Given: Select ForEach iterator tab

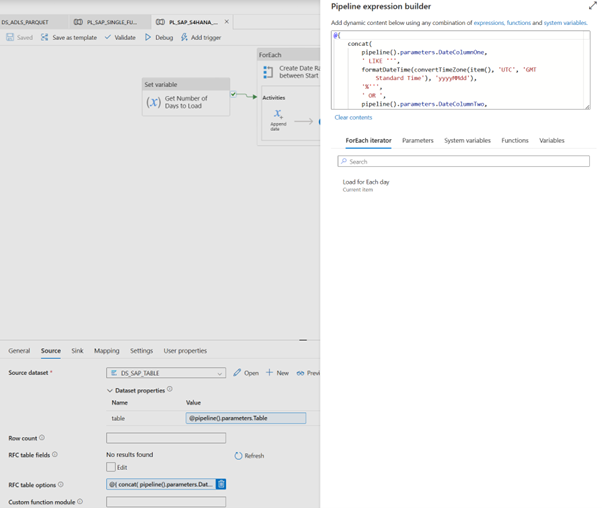Looking at the screenshot, I should tap(368, 141).
